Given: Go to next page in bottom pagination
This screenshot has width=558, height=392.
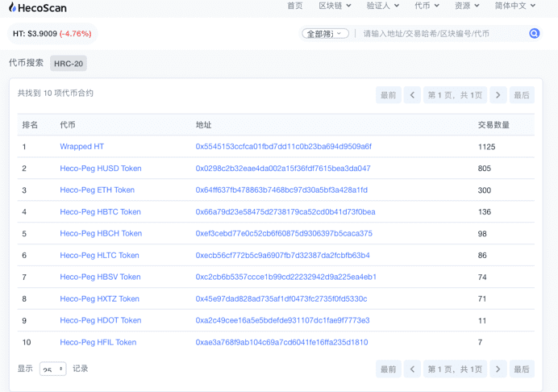Looking at the screenshot, I should (x=498, y=369).
